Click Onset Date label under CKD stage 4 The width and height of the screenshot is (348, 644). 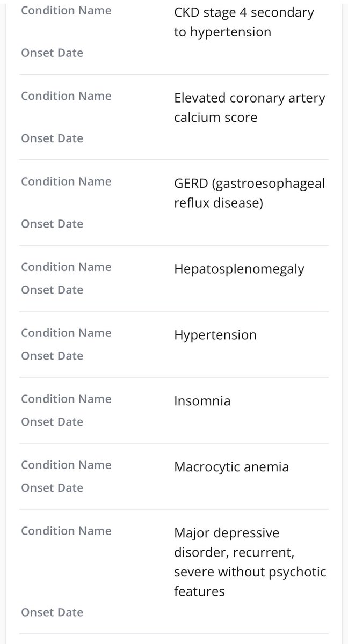coord(52,53)
